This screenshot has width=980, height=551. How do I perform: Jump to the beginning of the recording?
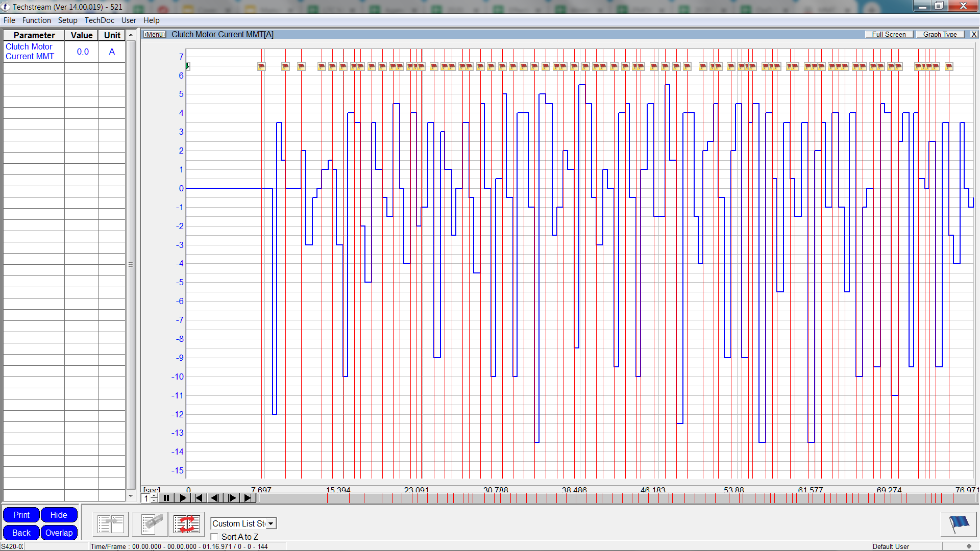pyautogui.click(x=199, y=498)
